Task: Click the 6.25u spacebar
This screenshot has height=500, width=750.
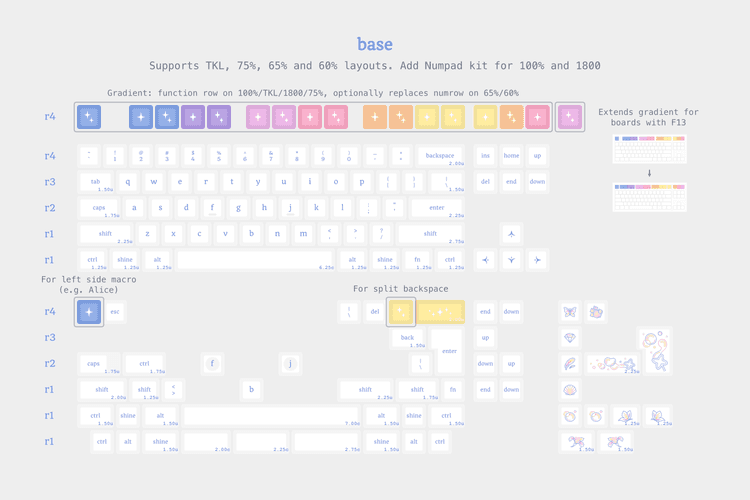Action: click(x=254, y=260)
